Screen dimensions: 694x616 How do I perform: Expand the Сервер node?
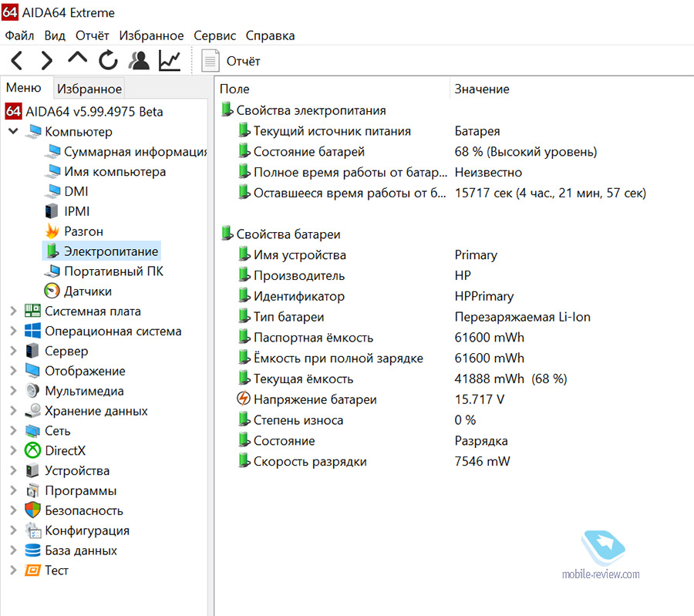click(13, 351)
